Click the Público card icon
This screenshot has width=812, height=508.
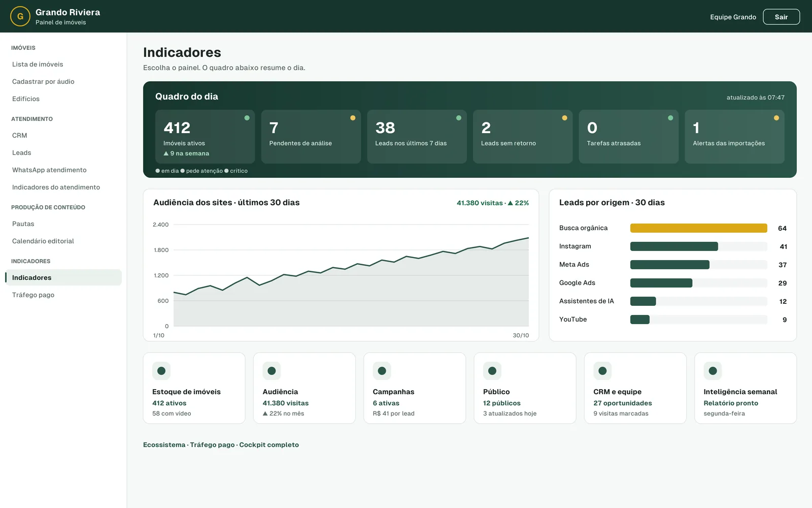tap(492, 371)
